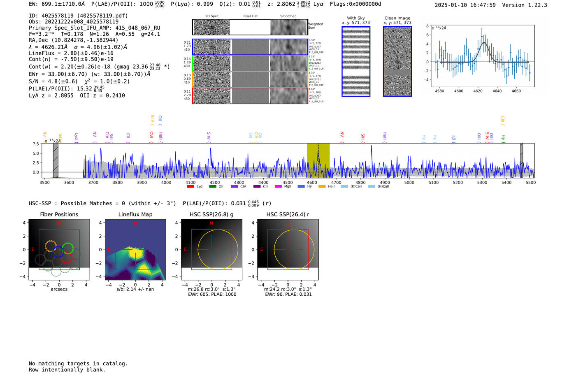Open the HSC SSP(26.4) r image
The image size is (576, 392).
pos(288,249)
